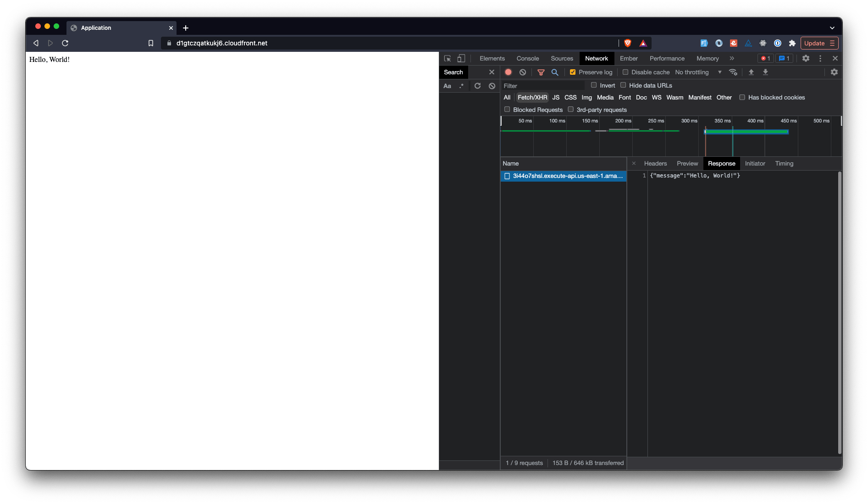Select the execute-api request in Name column
Screen dimensions: 868x504
pyautogui.click(x=564, y=176)
